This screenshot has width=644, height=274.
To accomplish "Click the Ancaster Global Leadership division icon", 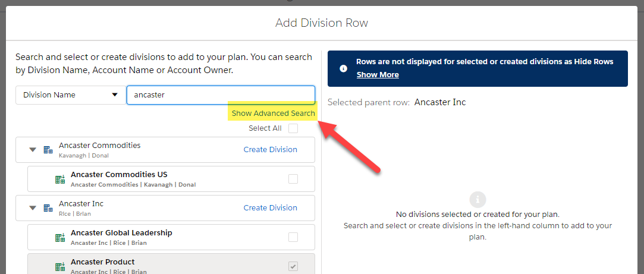I will [61, 237].
